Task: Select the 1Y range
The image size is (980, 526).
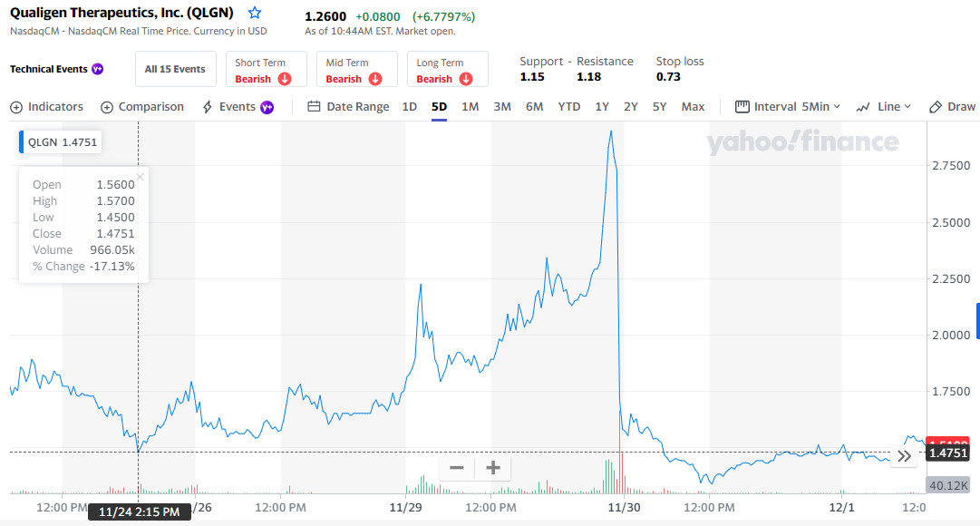Action: (602, 107)
